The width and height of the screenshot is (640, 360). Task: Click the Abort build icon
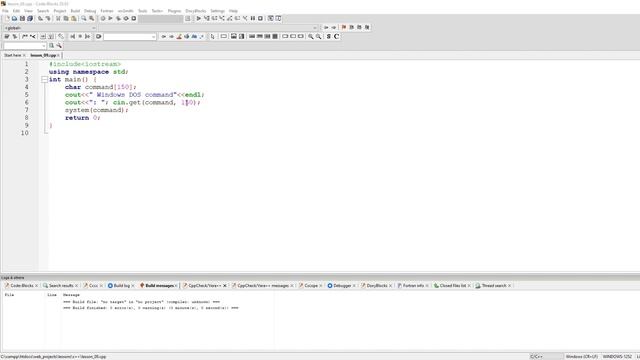coord(133,18)
